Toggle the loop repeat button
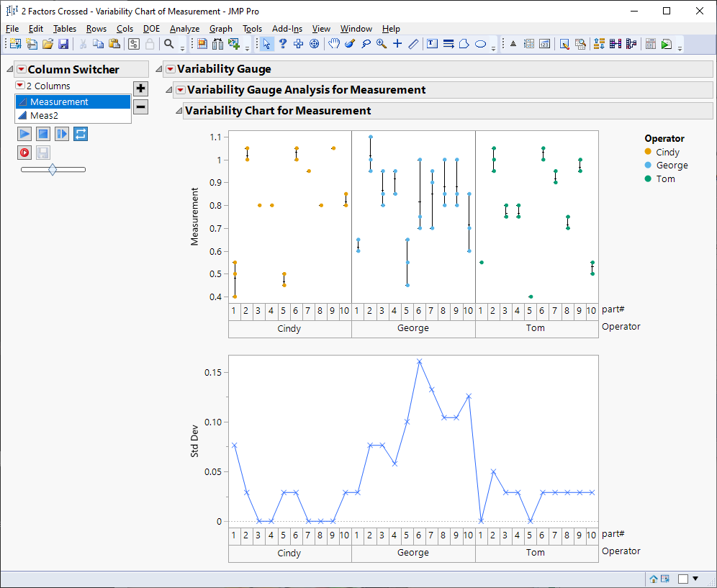Screen dimensions: 717x588 [80, 134]
